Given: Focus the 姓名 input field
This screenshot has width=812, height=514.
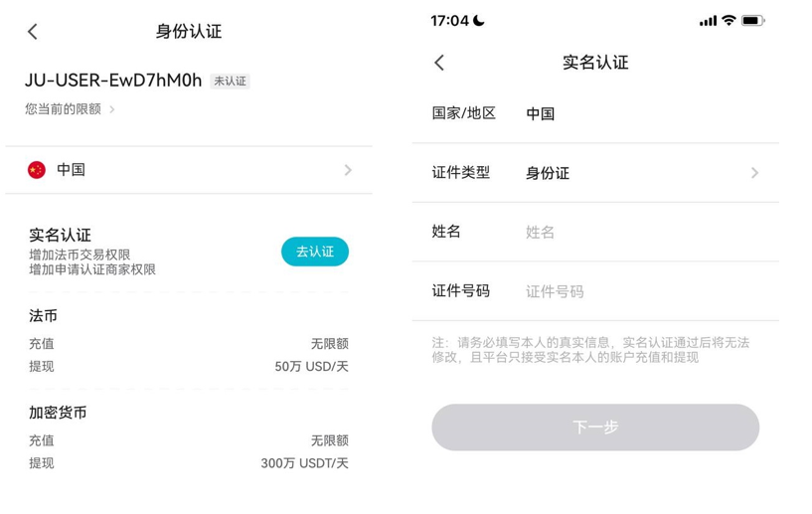Looking at the screenshot, I should pos(642,232).
